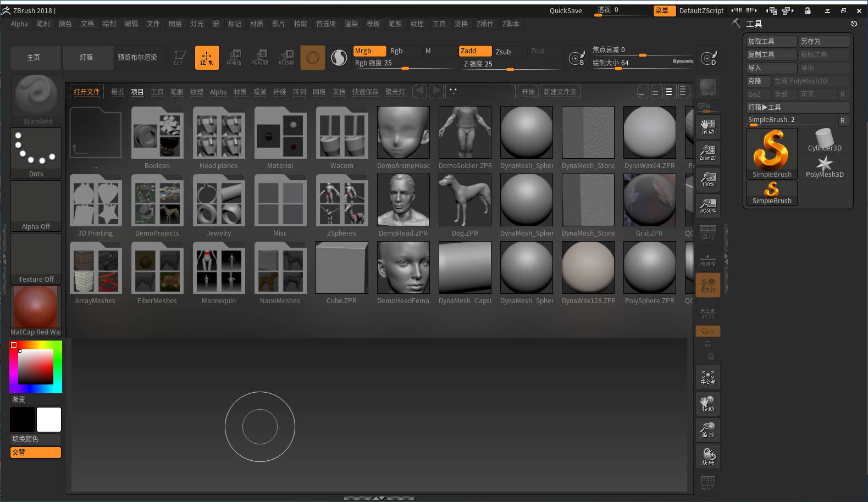Click the brush size S cursor icon
This screenshot has width=868, height=502.
pos(577,58)
